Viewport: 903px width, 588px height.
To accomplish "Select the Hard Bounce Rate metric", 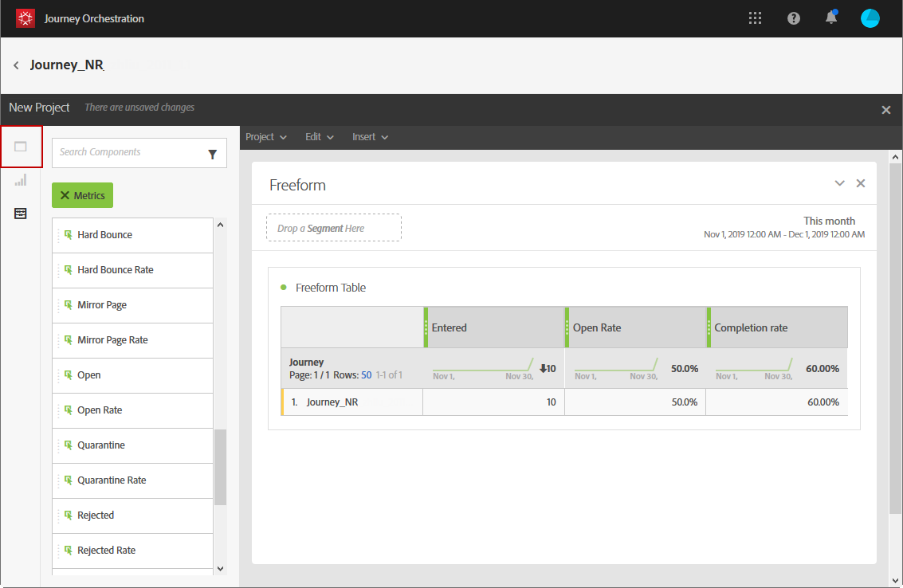I will [132, 270].
